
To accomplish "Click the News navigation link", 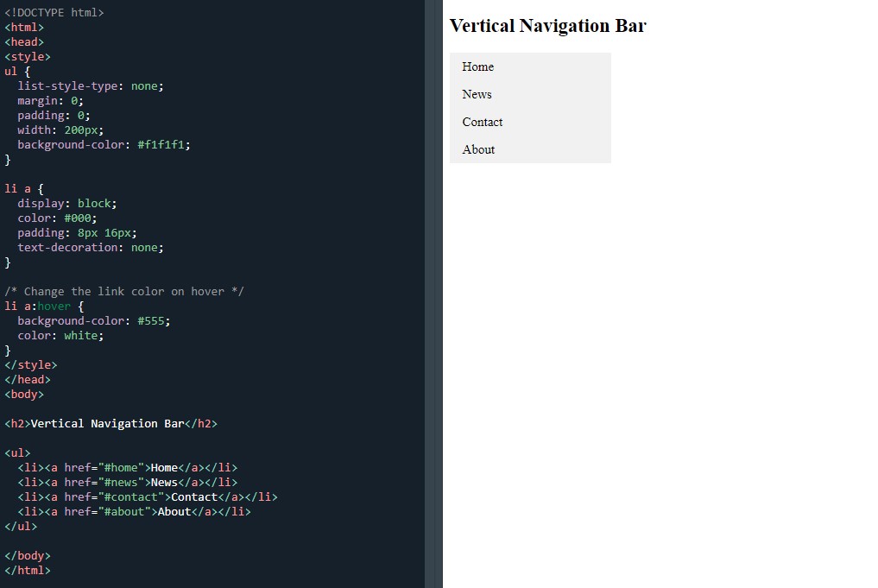I will coord(477,94).
